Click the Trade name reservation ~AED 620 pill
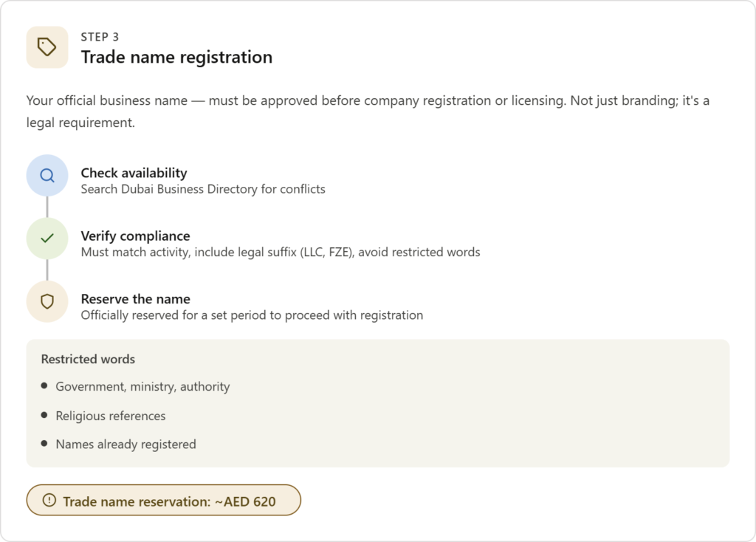 pyautogui.click(x=164, y=501)
